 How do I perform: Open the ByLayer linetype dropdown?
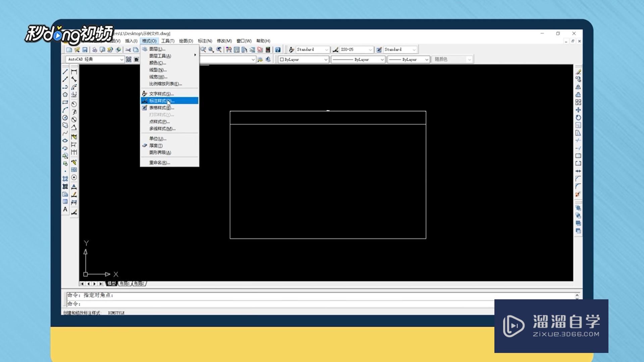358,59
